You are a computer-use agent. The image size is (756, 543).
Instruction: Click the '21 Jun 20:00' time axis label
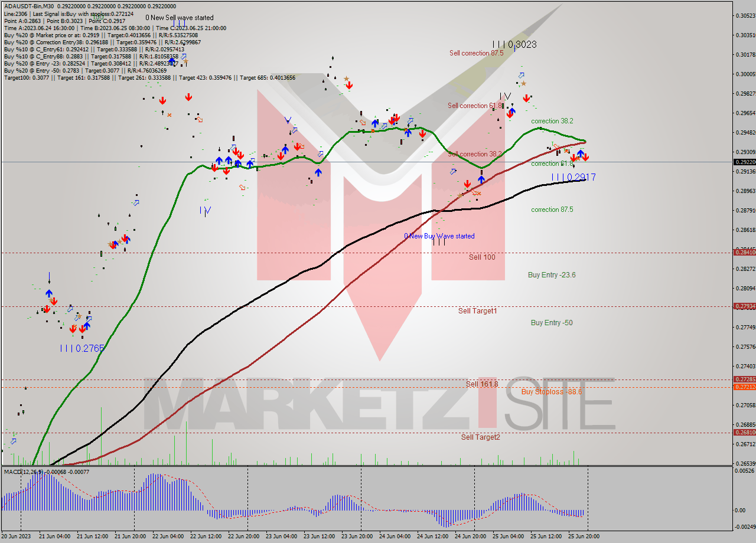(x=130, y=537)
